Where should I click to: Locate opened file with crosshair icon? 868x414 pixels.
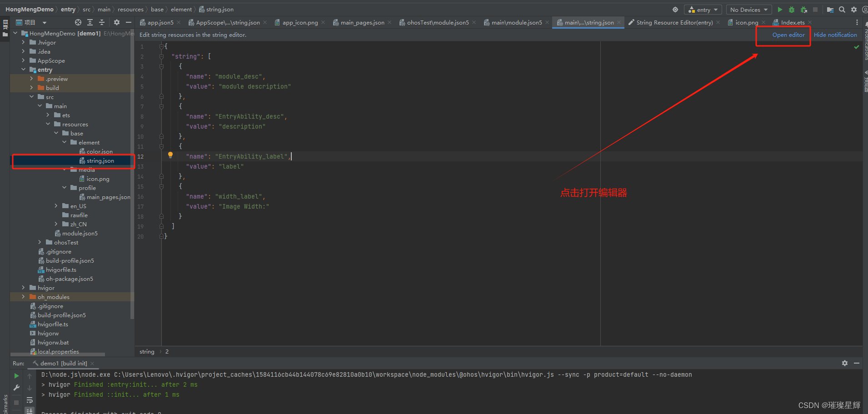pos(78,22)
